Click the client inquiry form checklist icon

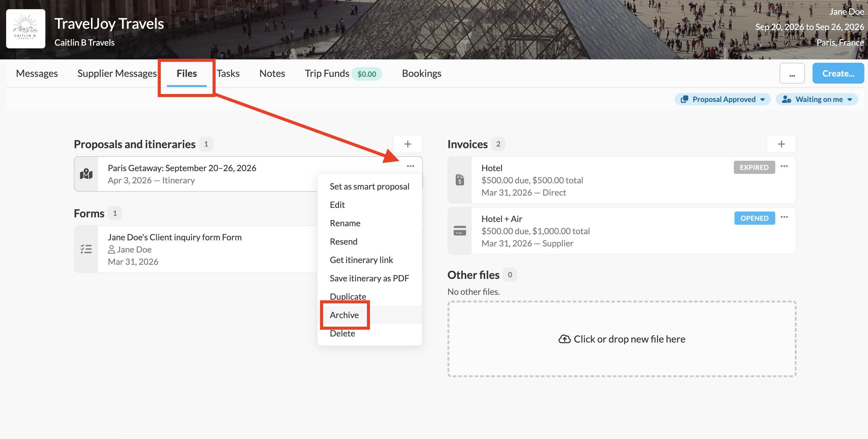point(86,249)
